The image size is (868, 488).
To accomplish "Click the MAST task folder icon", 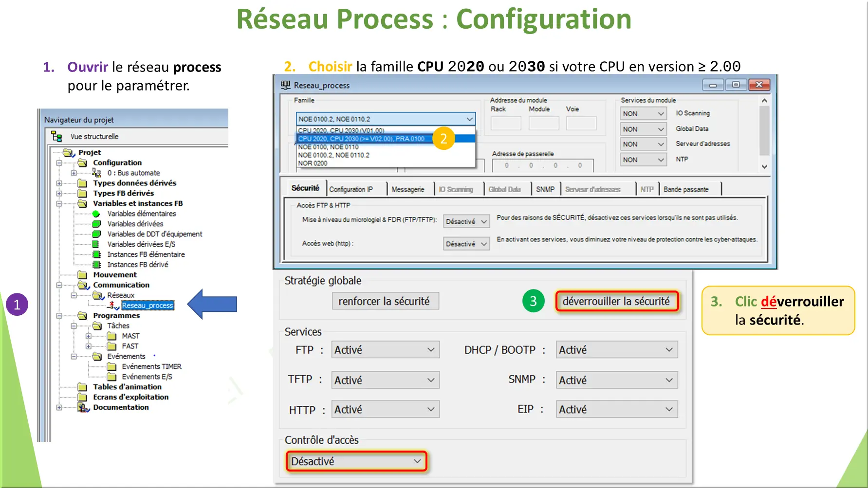I will coord(112,336).
